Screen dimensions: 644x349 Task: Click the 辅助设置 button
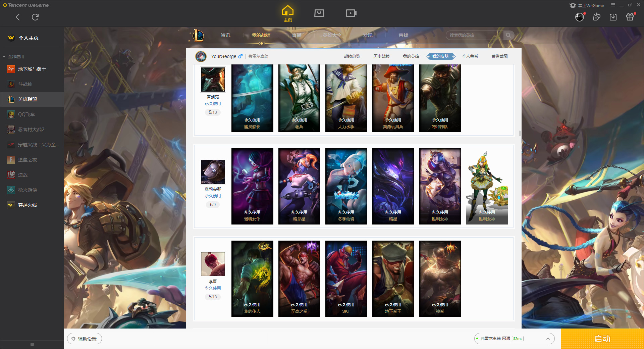(85, 339)
